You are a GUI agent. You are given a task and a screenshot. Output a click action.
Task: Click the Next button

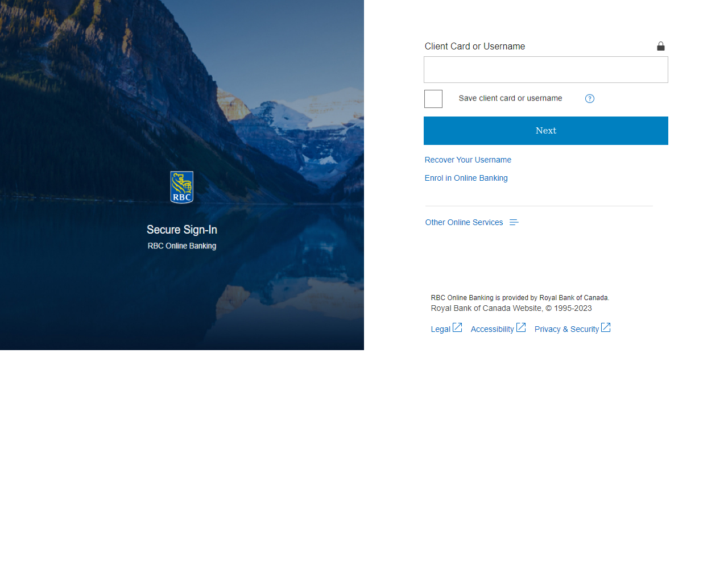pyautogui.click(x=546, y=131)
